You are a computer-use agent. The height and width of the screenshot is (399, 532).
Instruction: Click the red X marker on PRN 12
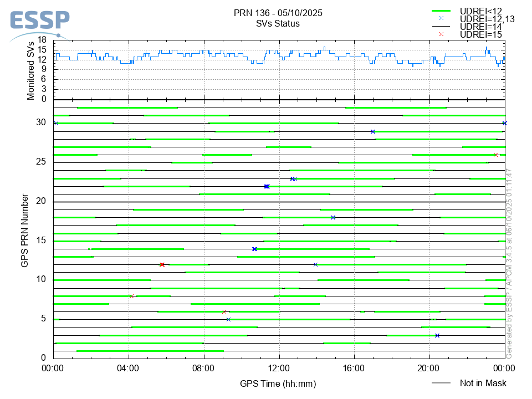pyautogui.click(x=162, y=265)
